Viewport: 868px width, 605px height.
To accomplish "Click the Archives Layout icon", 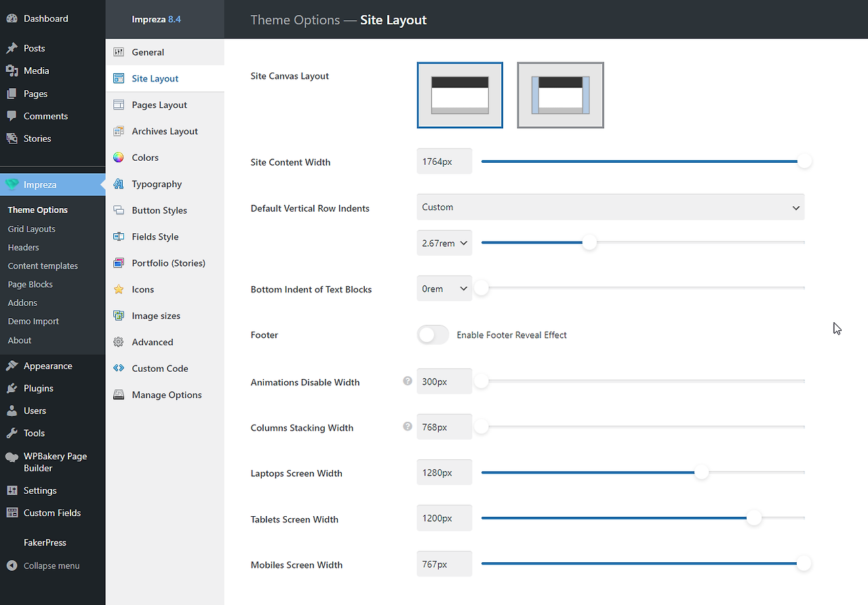I will click(119, 132).
